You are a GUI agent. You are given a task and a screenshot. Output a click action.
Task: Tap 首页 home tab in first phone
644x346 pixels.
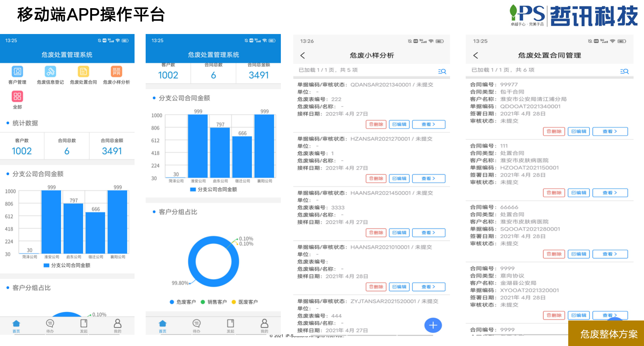16,326
